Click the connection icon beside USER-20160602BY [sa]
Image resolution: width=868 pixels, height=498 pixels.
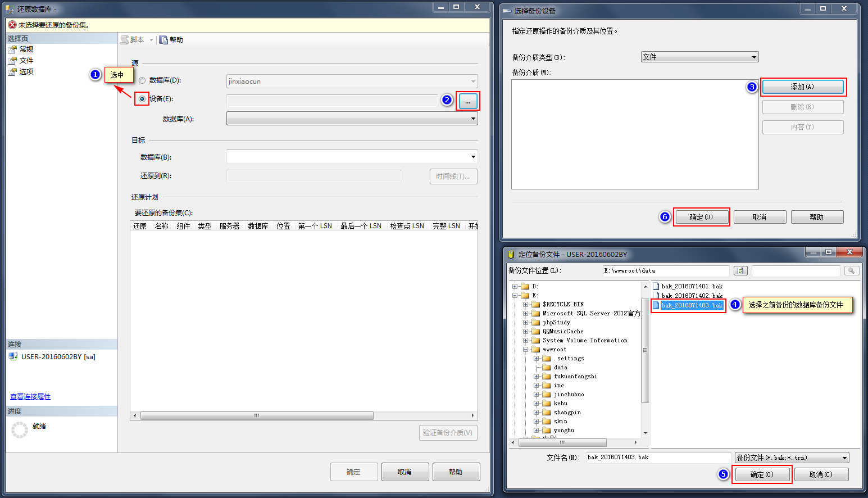[x=13, y=356]
